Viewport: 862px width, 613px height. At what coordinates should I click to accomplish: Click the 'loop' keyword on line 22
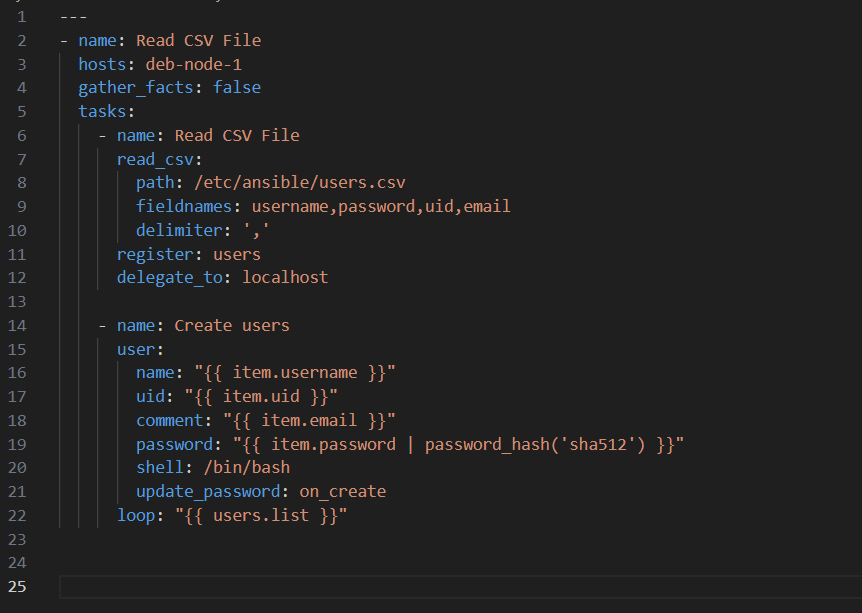tap(136, 516)
